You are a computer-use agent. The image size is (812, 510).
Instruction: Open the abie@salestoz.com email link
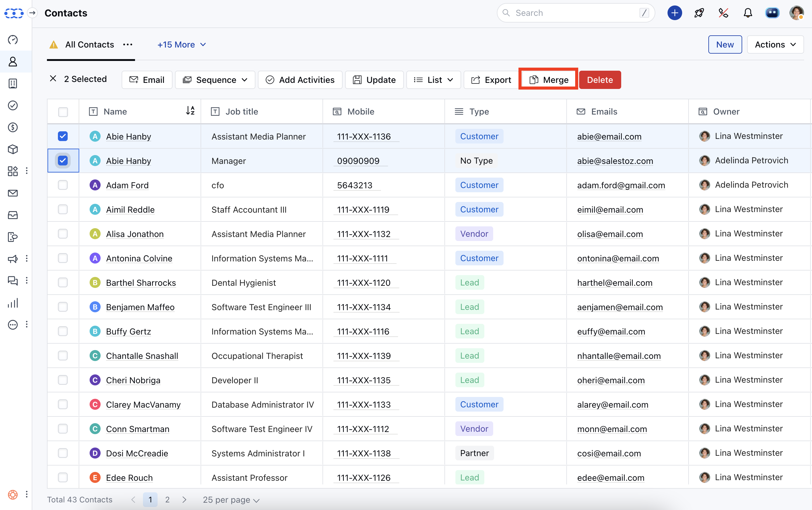coord(615,161)
